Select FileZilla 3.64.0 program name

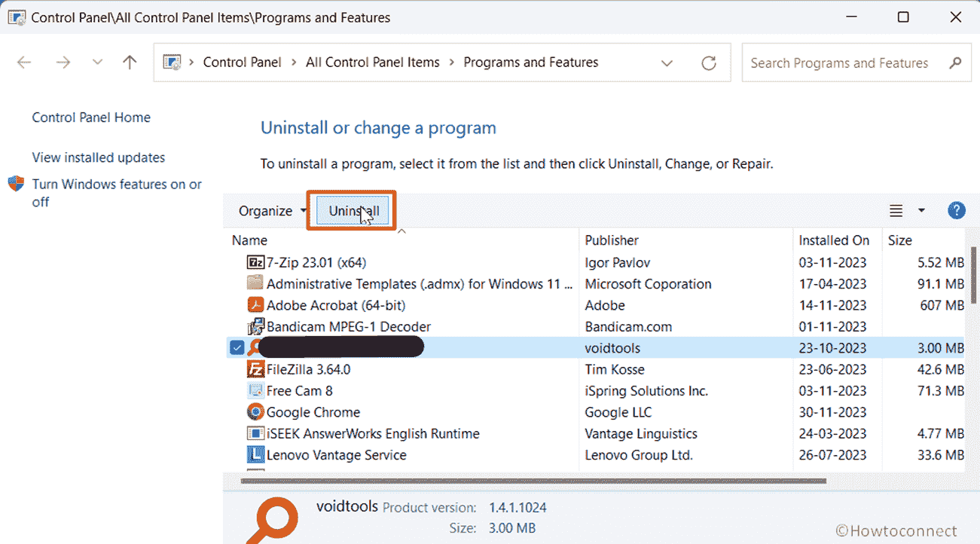coord(309,369)
